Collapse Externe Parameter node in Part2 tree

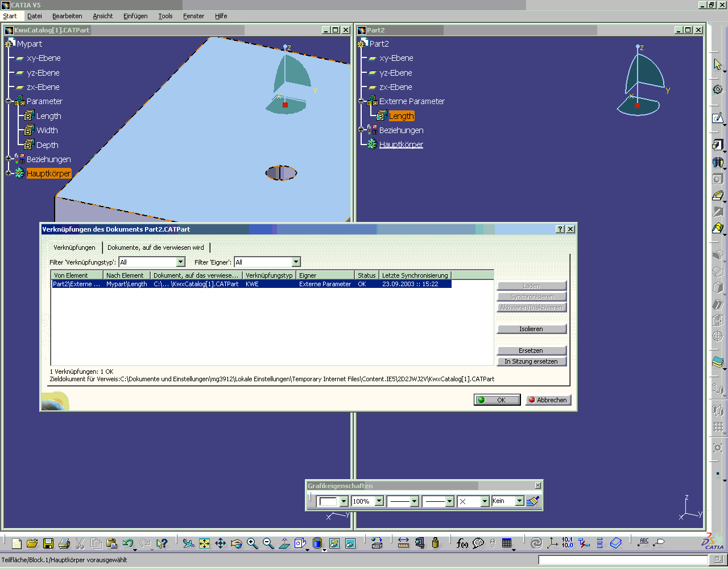click(x=362, y=101)
